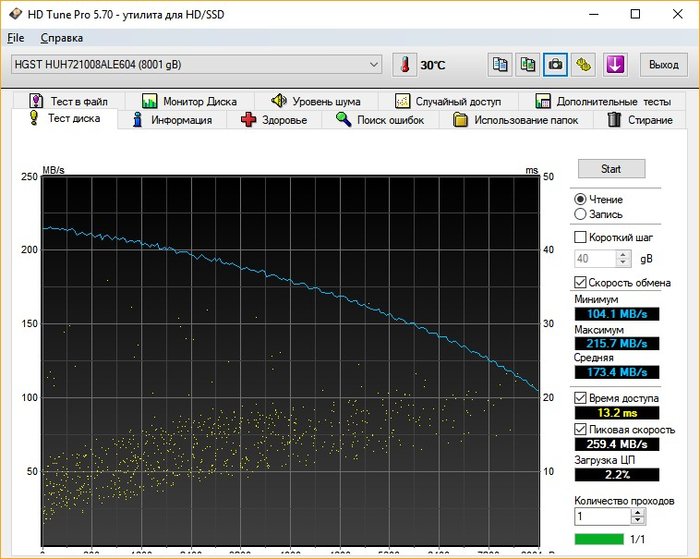Click the 13.2 ms access time value
700x559 pixels.
(x=617, y=413)
